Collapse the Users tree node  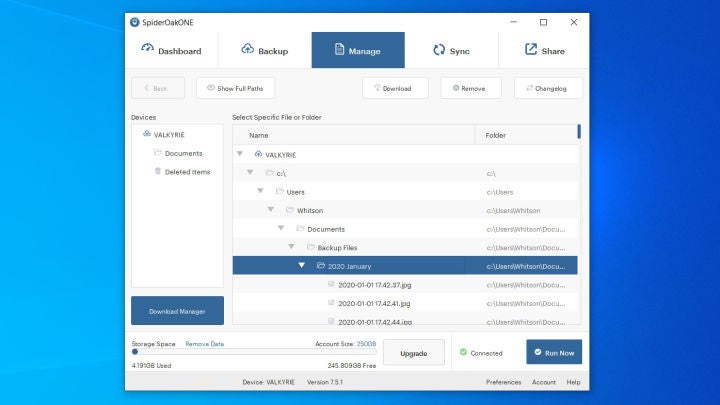pos(260,191)
